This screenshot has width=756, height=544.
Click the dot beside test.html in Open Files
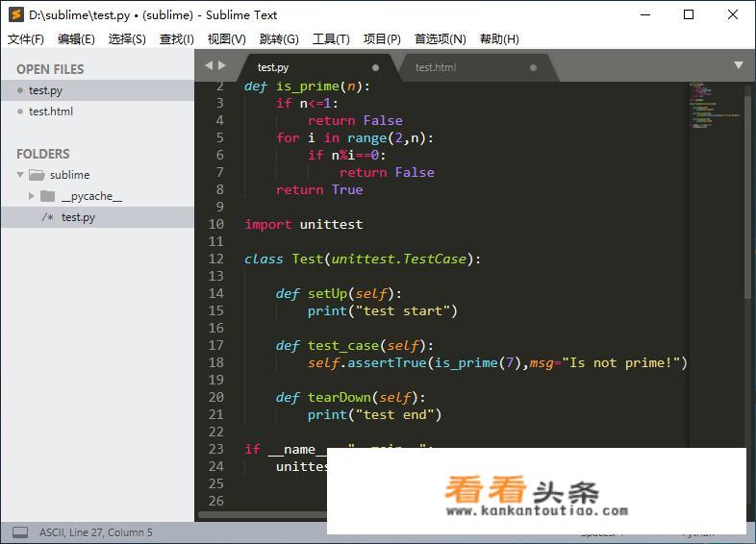20,111
